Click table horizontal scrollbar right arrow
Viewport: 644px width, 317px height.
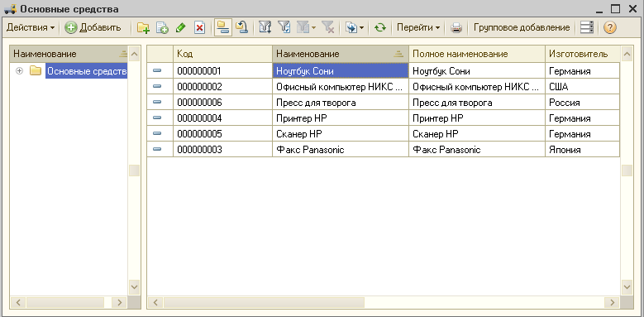click(612, 303)
